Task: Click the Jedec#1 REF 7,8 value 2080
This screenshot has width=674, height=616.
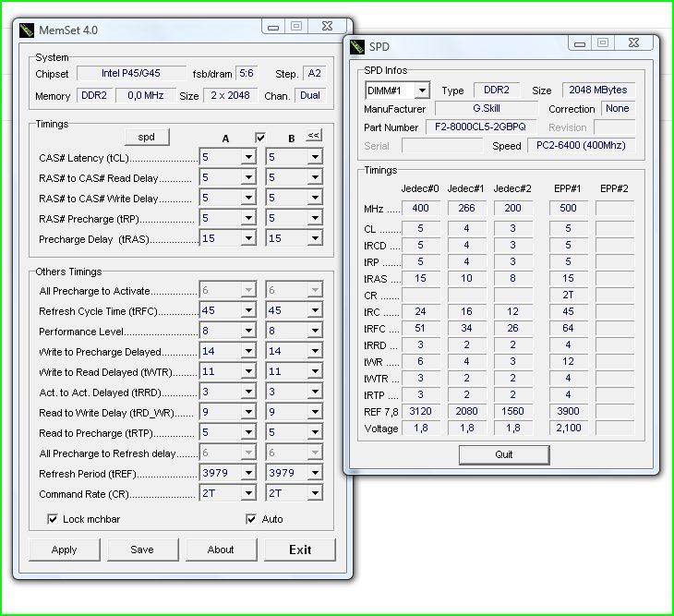Action: point(466,411)
